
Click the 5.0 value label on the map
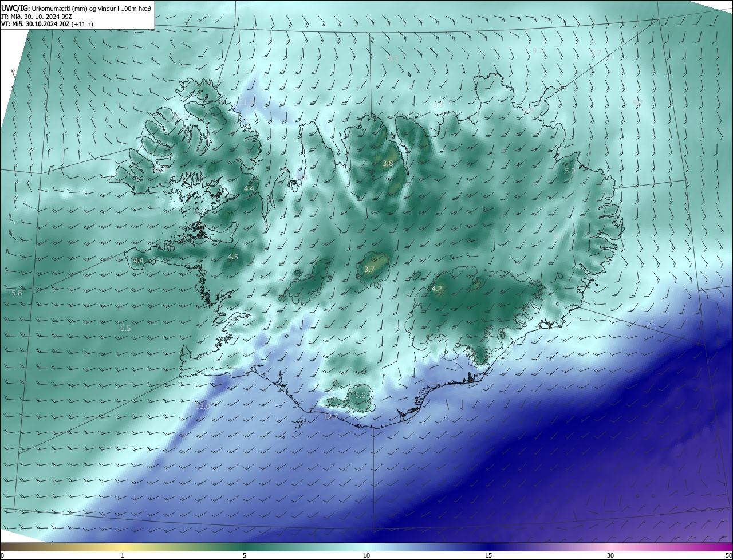pos(570,171)
